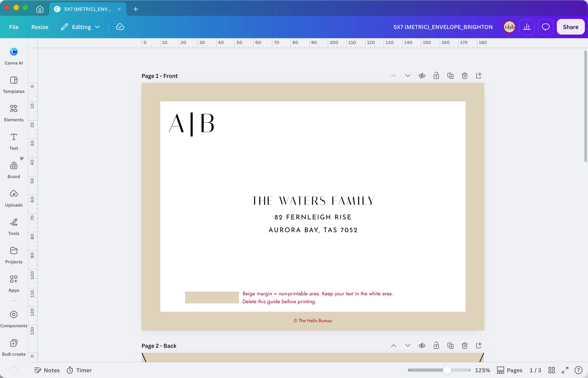Open the Help question mark icon

click(x=578, y=370)
